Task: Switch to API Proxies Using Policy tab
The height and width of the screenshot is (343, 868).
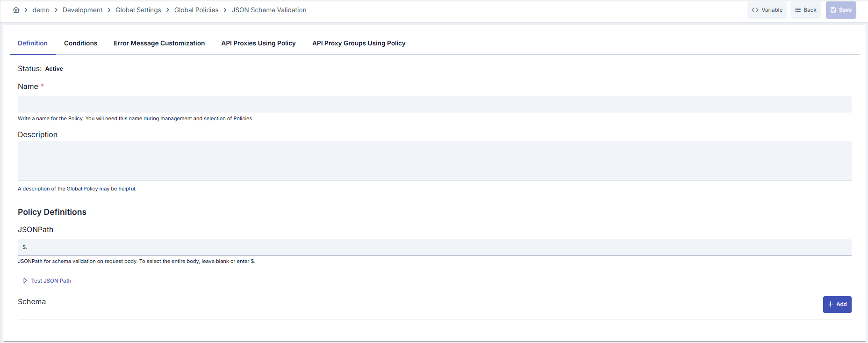Action: (258, 43)
